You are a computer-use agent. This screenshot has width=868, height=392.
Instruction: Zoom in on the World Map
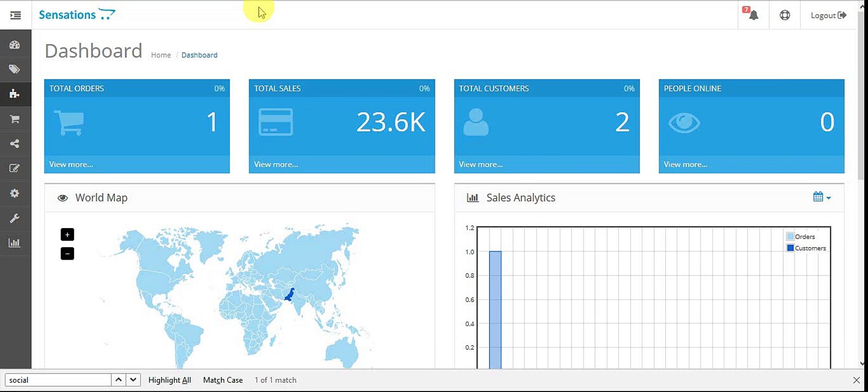point(67,235)
